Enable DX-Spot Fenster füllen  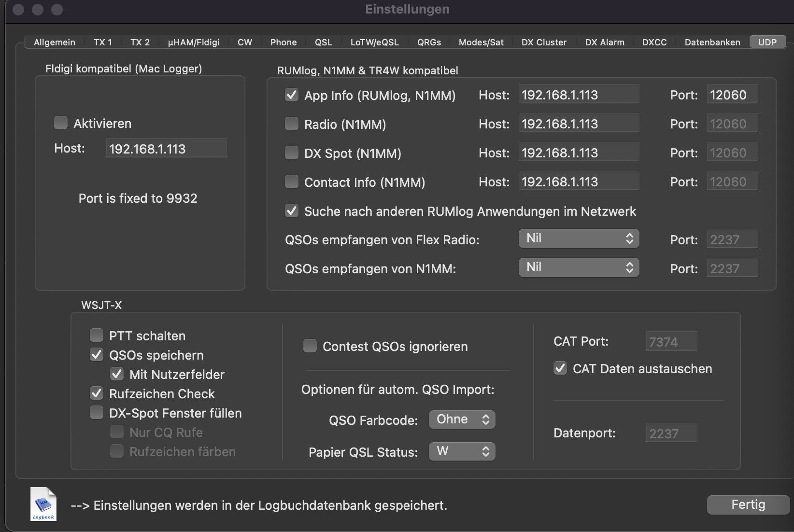[x=97, y=413]
